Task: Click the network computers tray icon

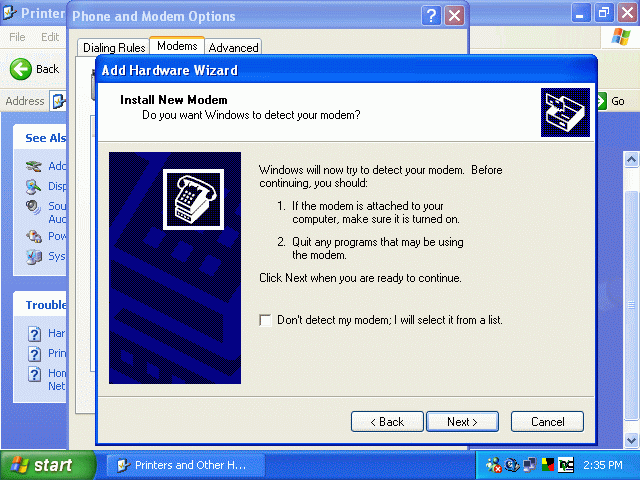Action: click(529, 465)
